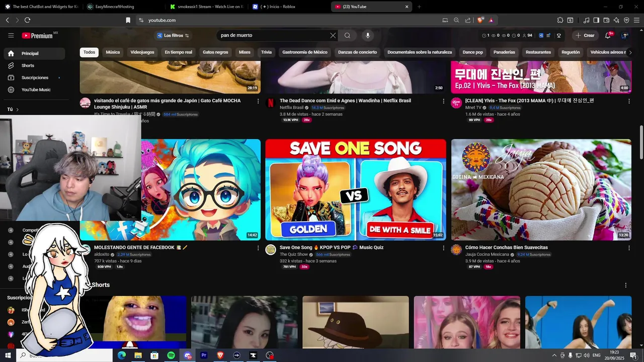This screenshot has height=362, width=644.
Task: Switch to the smokeask1 Stream tab
Action: click(205, 7)
